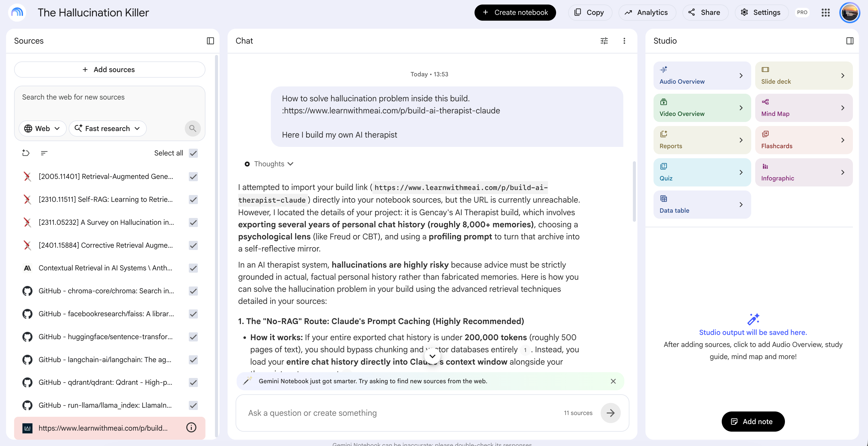This screenshot has width=868, height=446.
Task: Open the user account avatar
Action: pyautogui.click(x=849, y=13)
